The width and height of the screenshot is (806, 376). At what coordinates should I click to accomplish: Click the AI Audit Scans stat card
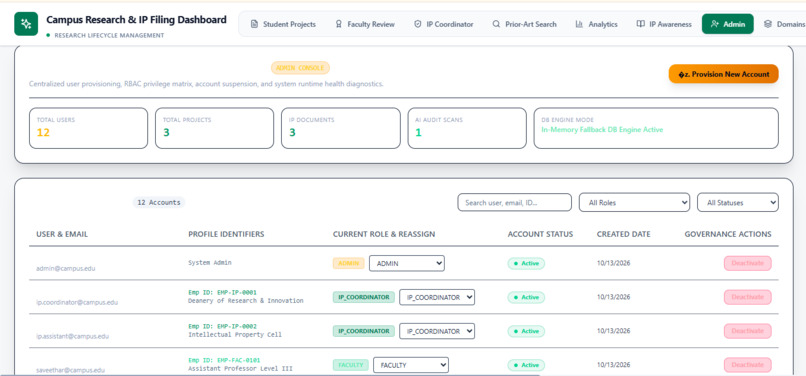(x=467, y=128)
